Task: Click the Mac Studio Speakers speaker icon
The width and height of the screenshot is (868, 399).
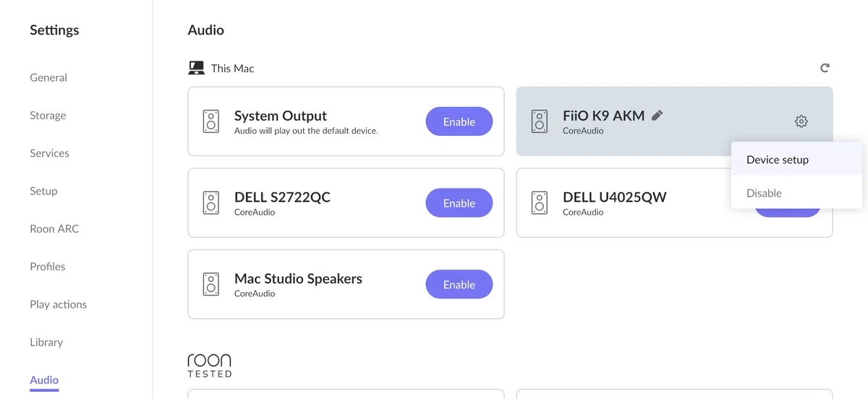Action: [211, 284]
